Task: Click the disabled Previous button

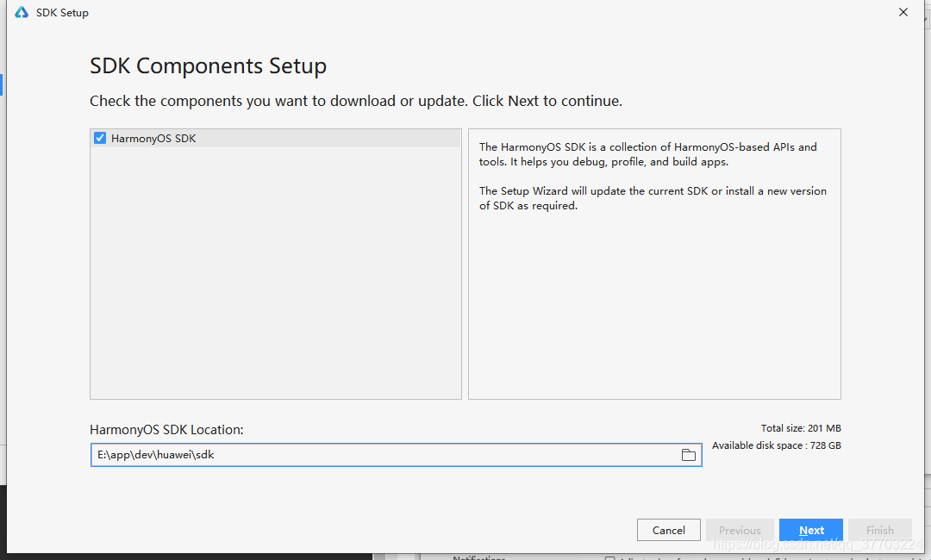Action: pos(740,530)
